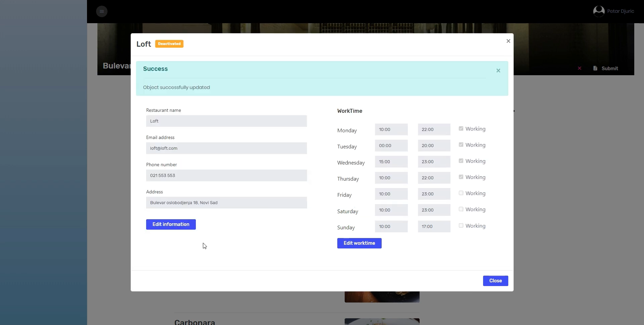Open the hamburger sidebar menu

102,11
